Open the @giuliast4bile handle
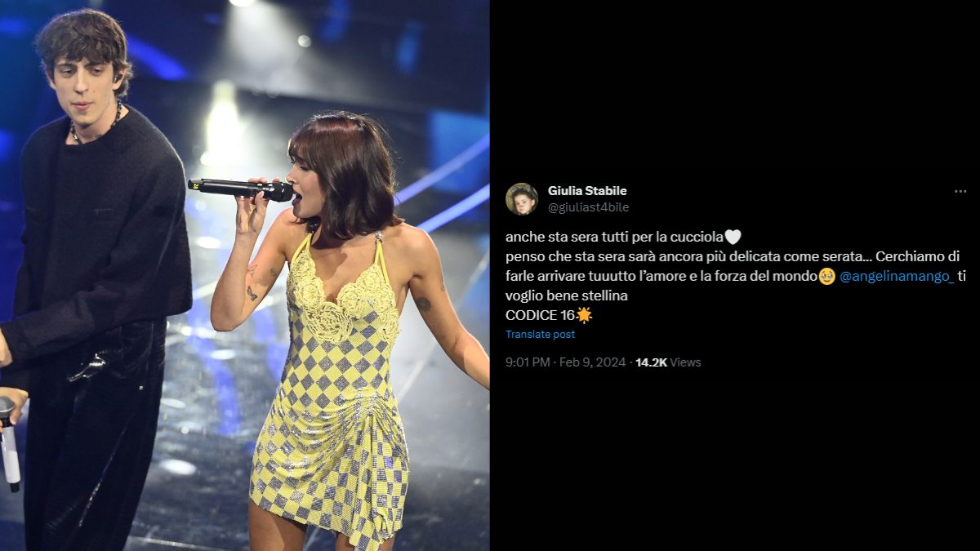 coord(588,207)
